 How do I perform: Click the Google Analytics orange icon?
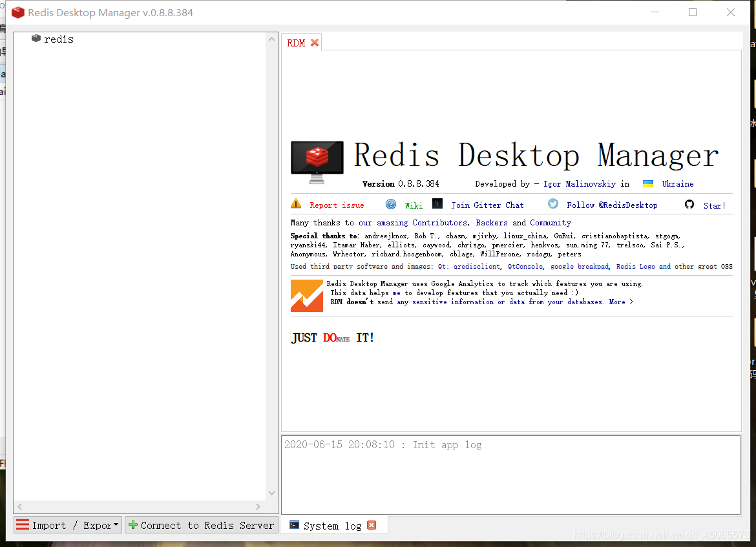coord(307,295)
